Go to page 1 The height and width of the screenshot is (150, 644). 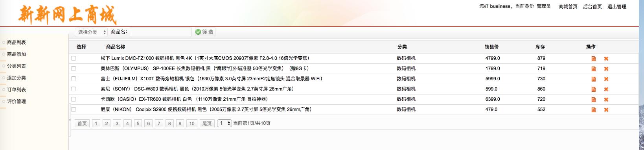point(96,124)
